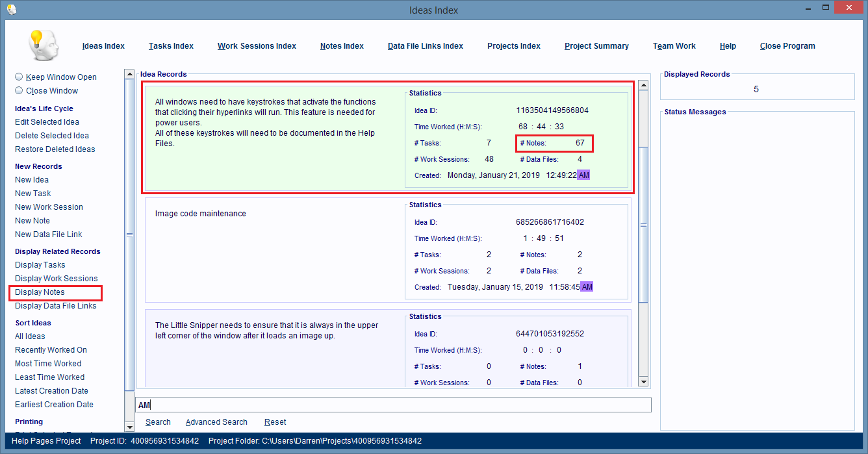Screen dimensions: 868x454
Task: Click Edit Selected Idea link
Action: [47, 122]
